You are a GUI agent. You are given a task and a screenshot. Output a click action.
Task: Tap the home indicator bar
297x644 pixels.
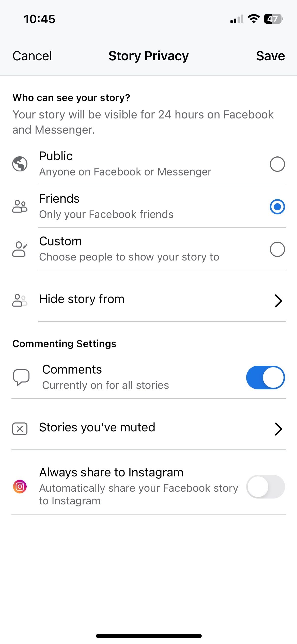tap(149, 636)
